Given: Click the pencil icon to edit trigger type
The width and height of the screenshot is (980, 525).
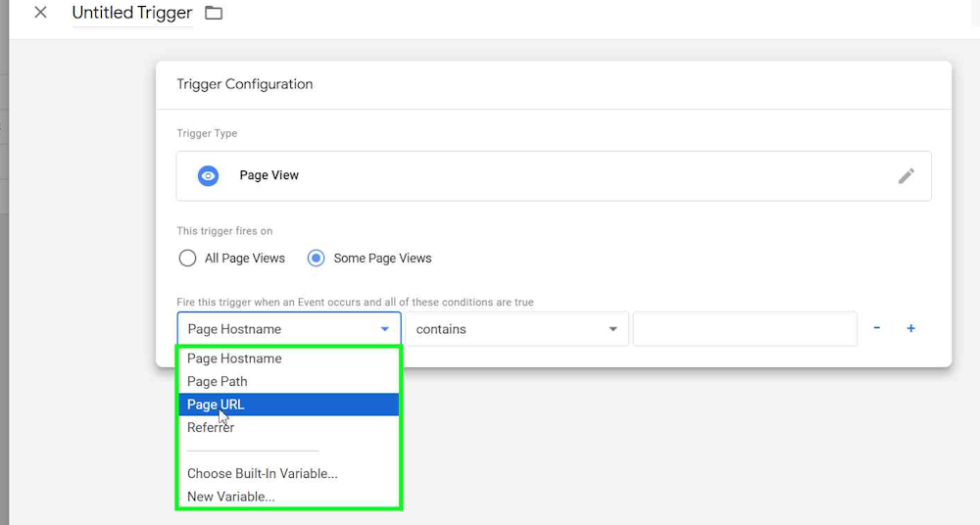Looking at the screenshot, I should [906, 175].
